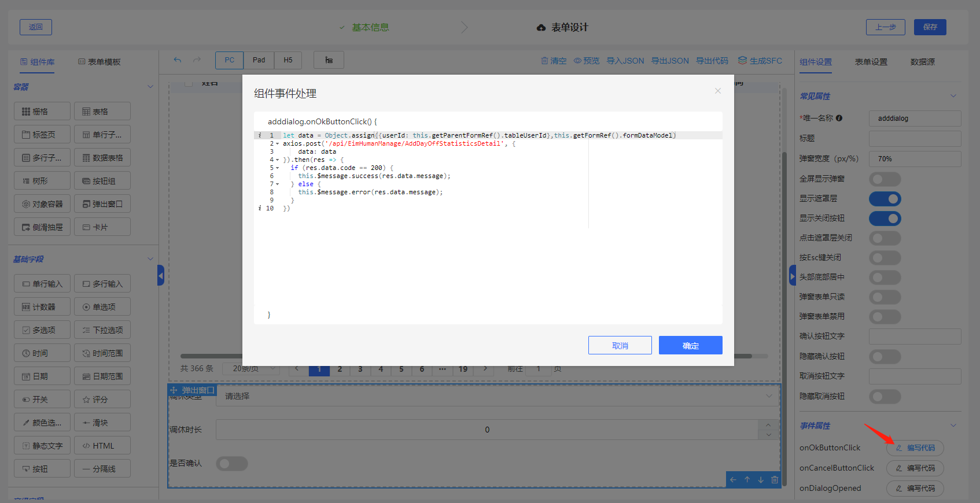Click the 弹窗宽度 input field
Image resolution: width=980 pixels, height=503 pixels.
pos(915,158)
